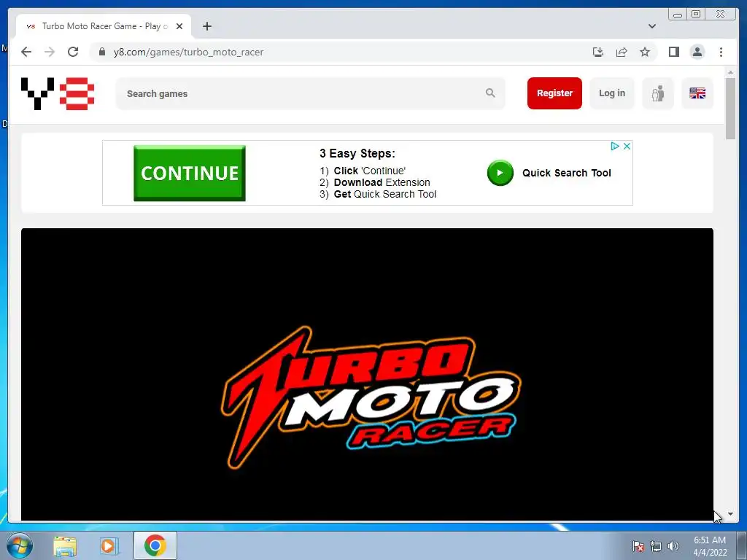The height and width of the screenshot is (560, 747).
Task: Click the Turbo Moto Racer game canvas
Action: [367, 374]
